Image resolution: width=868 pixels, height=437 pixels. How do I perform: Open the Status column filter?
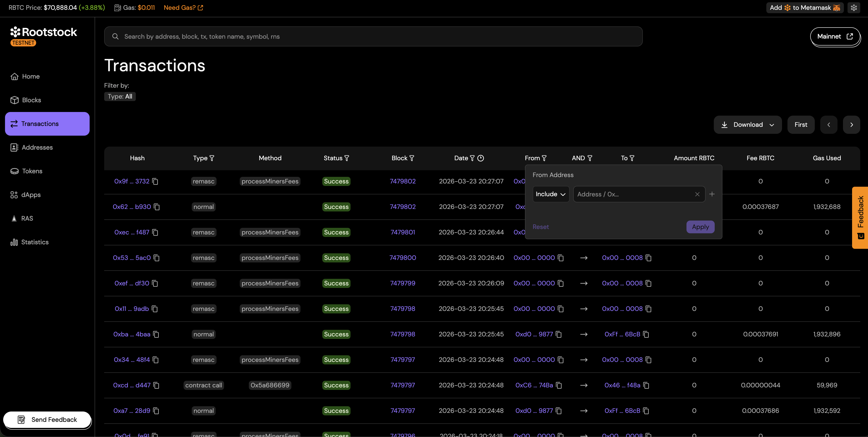[x=347, y=158]
